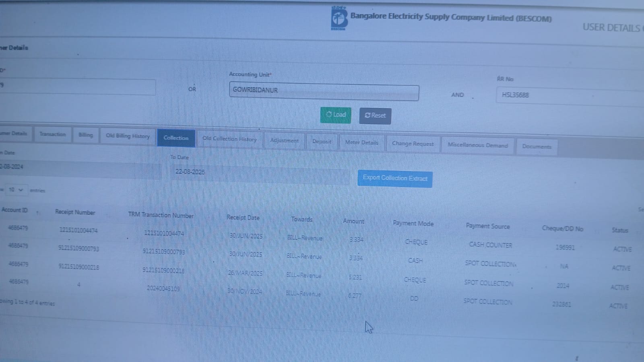Screen dimensions: 644x362
Task: Click the BESCOM logo icon
Action: pyautogui.click(x=339, y=18)
